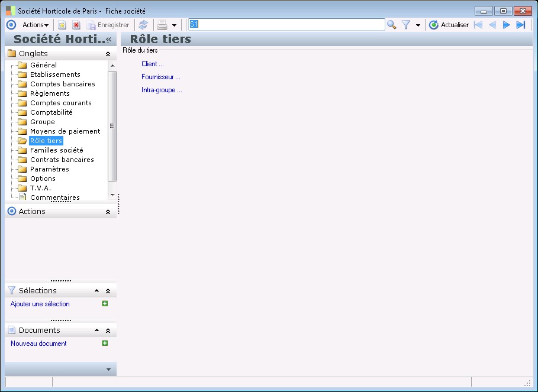The width and height of the screenshot is (538, 392).
Task: Go to previous record arrow
Action: (x=492, y=25)
